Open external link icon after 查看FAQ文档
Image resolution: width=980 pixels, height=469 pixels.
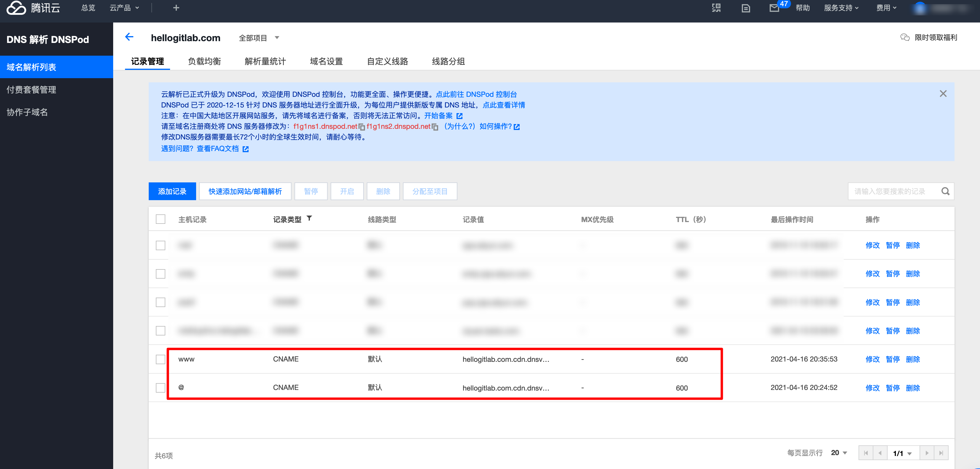245,149
